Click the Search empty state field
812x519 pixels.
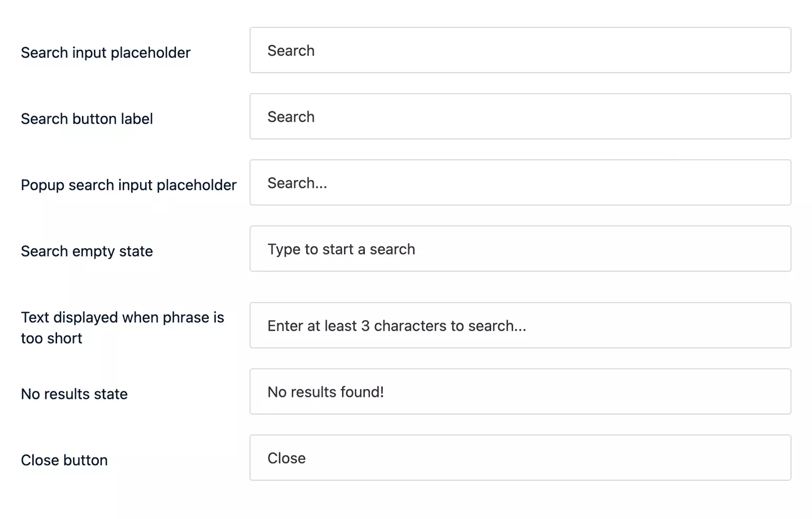pos(520,249)
